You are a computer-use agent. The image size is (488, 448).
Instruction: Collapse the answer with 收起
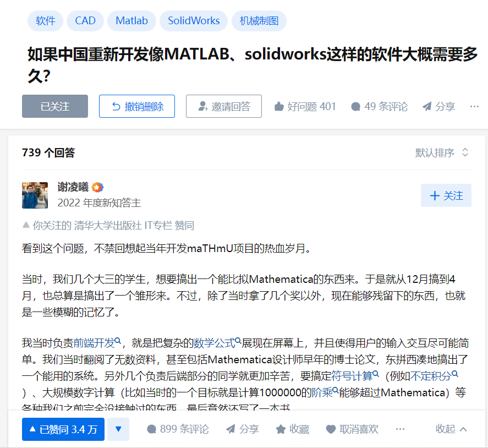(x=451, y=429)
